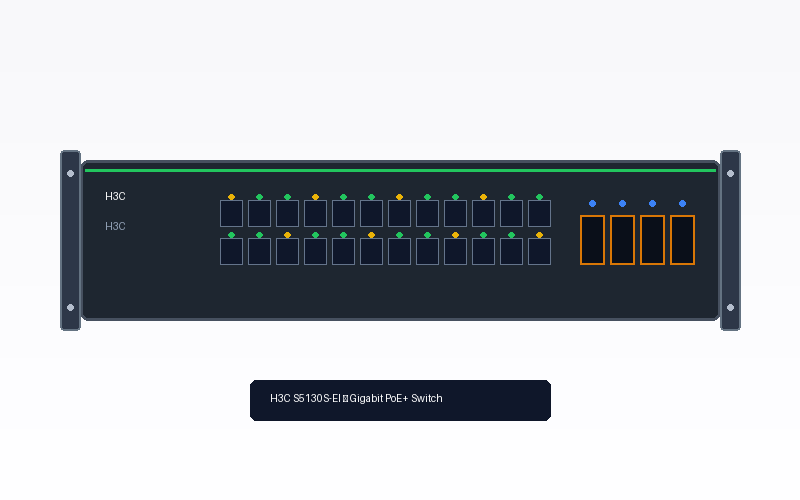Image resolution: width=800 pixels, height=500 pixels.
Task: Select the third Ethernet port in the top row
Action: (x=287, y=213)
